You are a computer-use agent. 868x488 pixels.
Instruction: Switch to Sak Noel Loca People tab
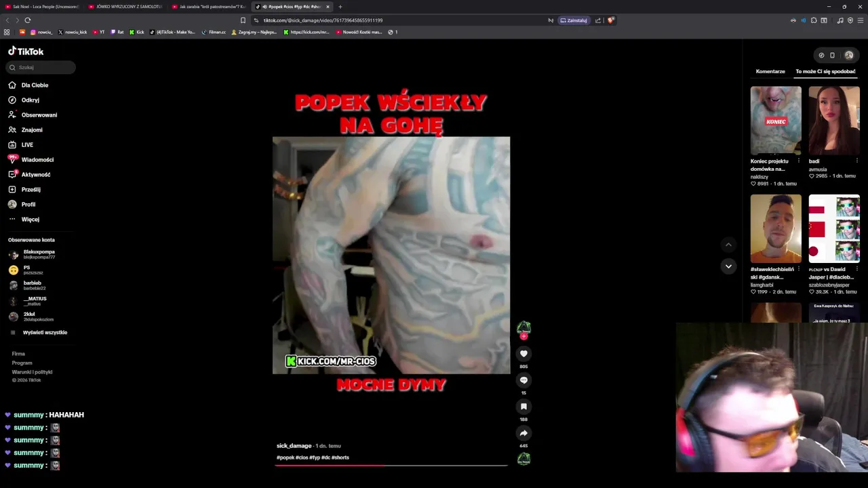pyautogui.click(x=42, y=7)
